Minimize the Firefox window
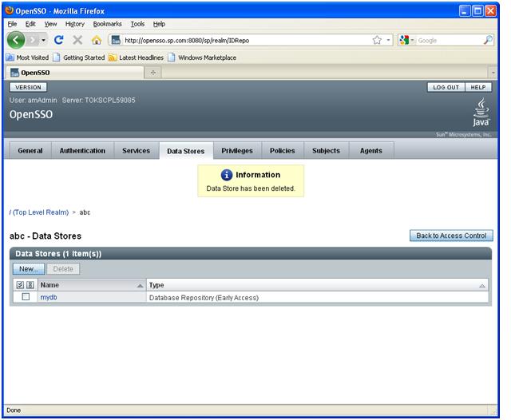511x420 pixels. (465, 10)
